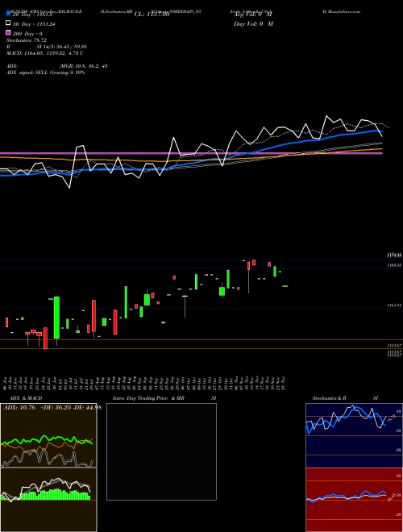Click the 'ADX signal: SELL' text
Image resolution: width=403 pixels, height=532 pixels.
coord(27,73)
